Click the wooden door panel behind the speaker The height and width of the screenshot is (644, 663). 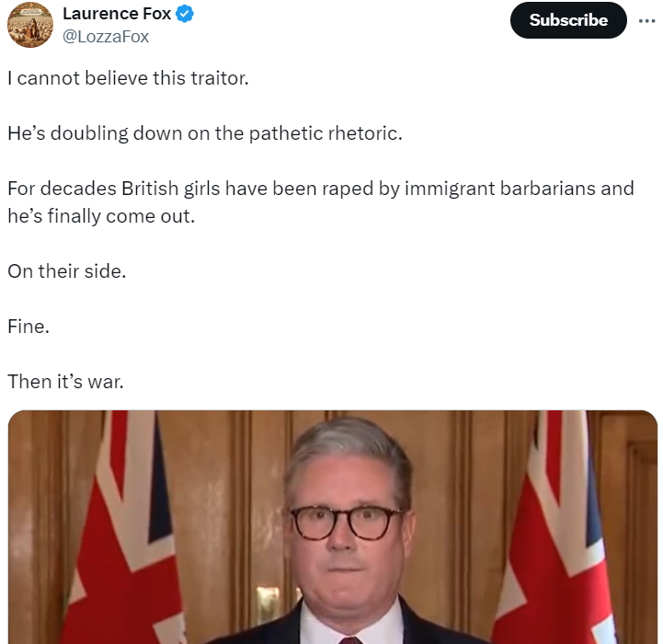(x=221, y=515)
